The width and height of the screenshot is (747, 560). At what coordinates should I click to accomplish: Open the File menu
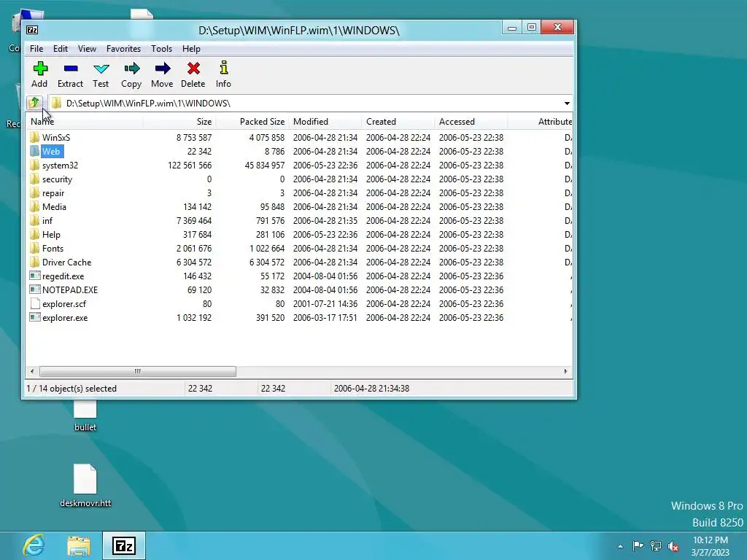coord(36,49)
